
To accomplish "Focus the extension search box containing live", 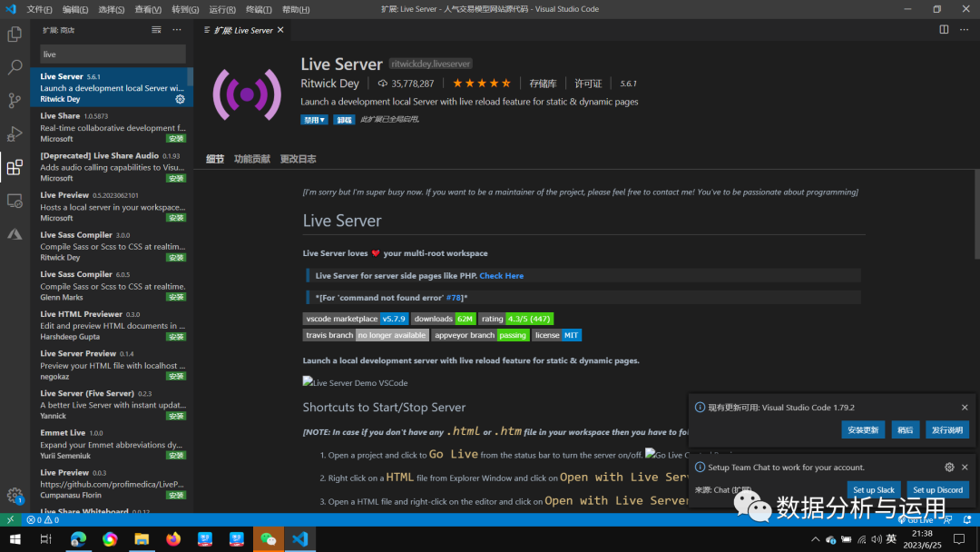I will point(113,54).
